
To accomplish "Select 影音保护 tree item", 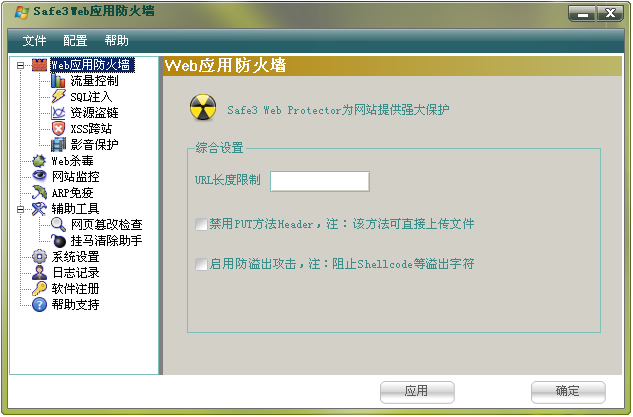I will tap(94, 145).
